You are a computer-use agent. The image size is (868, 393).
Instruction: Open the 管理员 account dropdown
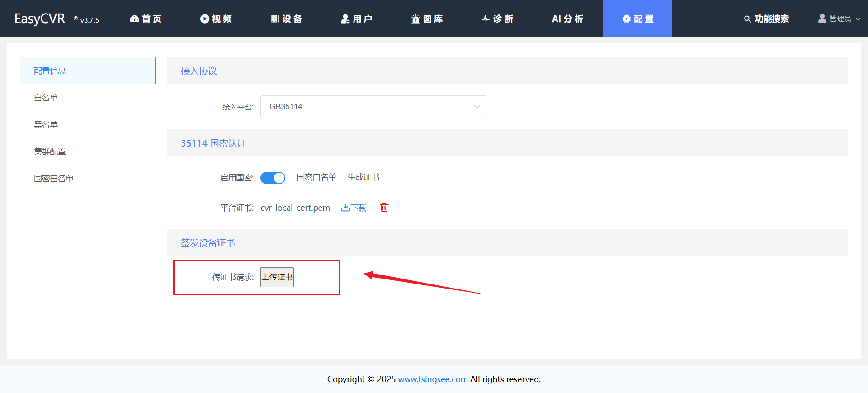(840, 19)
